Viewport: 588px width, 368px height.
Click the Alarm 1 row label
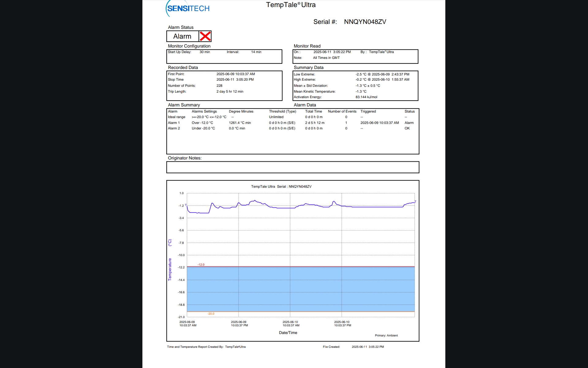[x=174, y=123]
